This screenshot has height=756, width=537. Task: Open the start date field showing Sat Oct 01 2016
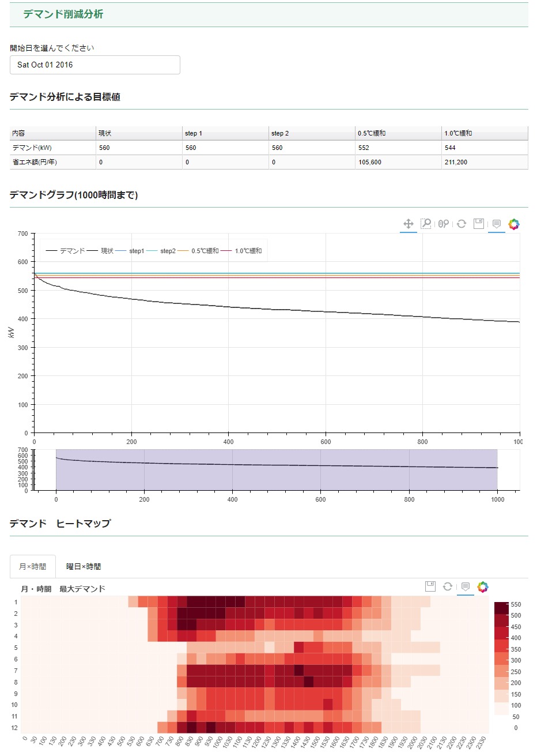(95, 65)
